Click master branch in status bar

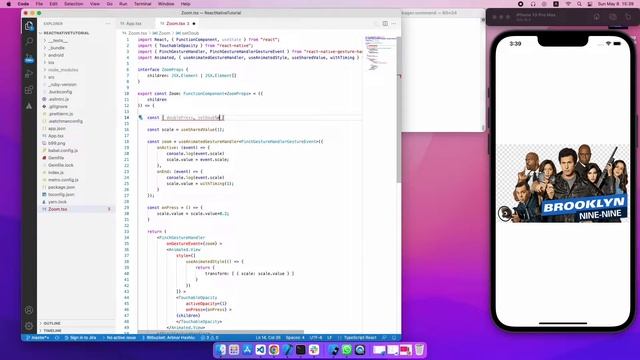[38, 338]
